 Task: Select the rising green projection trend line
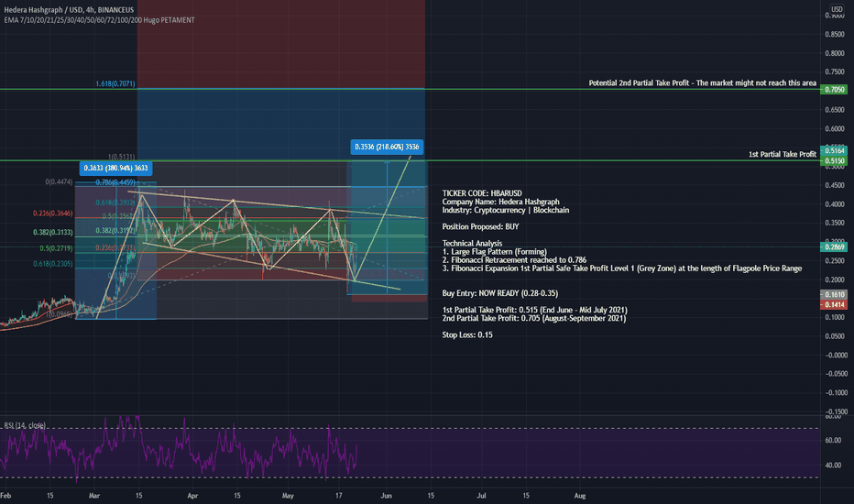click(x=383, y=218)
